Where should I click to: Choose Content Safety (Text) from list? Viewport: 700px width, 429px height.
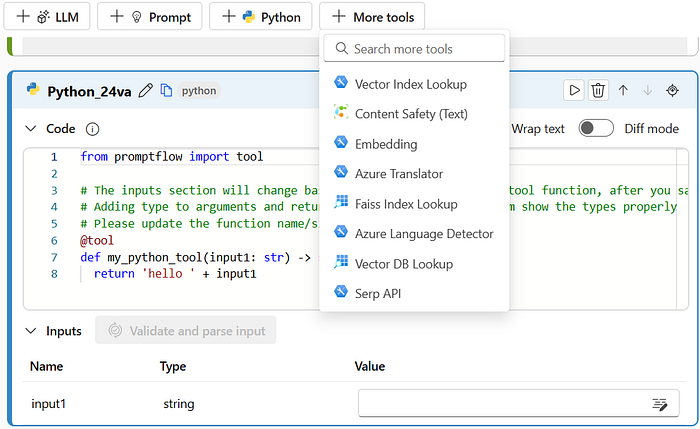pyautogui.click(x=410, y=114)
